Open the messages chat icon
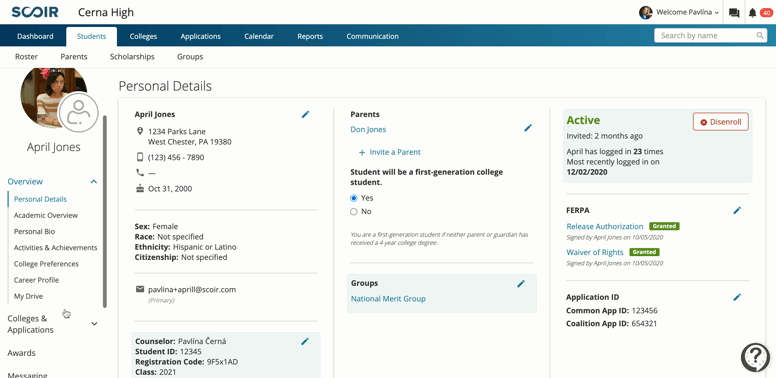This screenshot has width=776, height=378. [x=734, y=13]
